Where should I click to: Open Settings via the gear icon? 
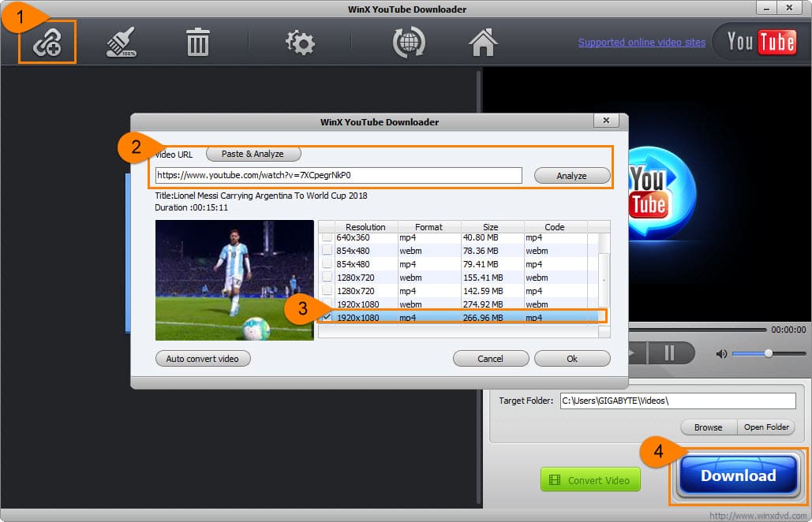pyautogui.click(x=301, y=43)
